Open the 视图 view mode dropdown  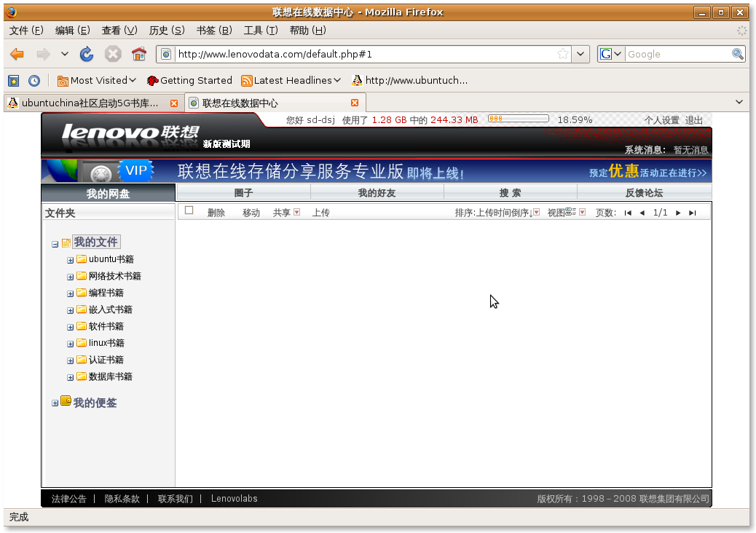[583, 212]
